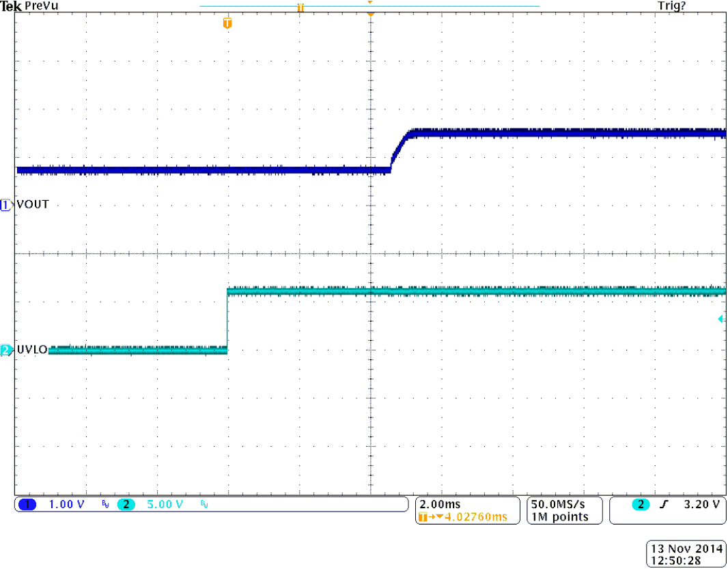This screenshot has width=728, height=569.
Task: Click the trigger source channel 2 badge
Action: click(641, 505)
